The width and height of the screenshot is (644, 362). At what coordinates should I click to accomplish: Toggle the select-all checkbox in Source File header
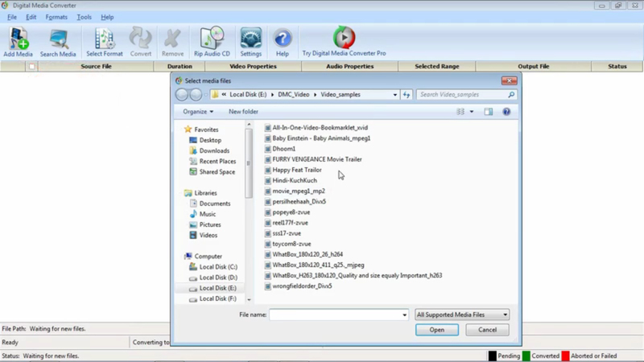click(x=32, y=66)
